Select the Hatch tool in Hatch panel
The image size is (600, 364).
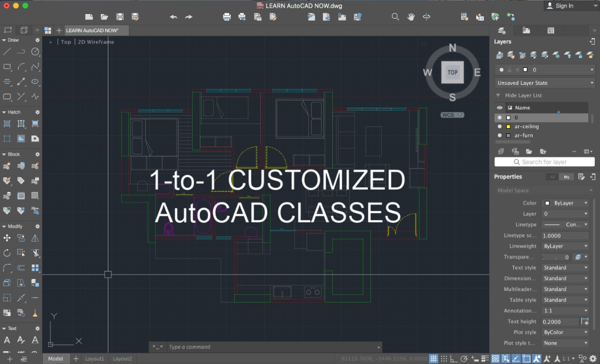click(7, 123)
